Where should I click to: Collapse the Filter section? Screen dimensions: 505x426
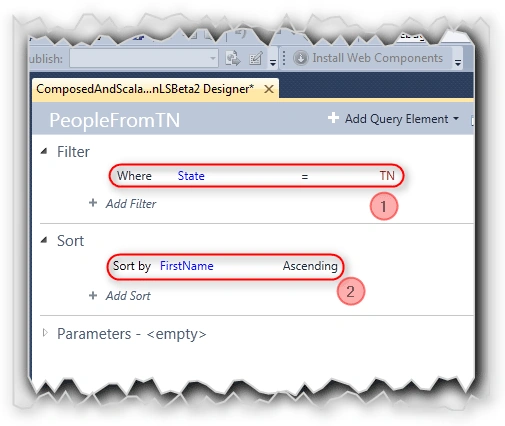coord(44,151)
